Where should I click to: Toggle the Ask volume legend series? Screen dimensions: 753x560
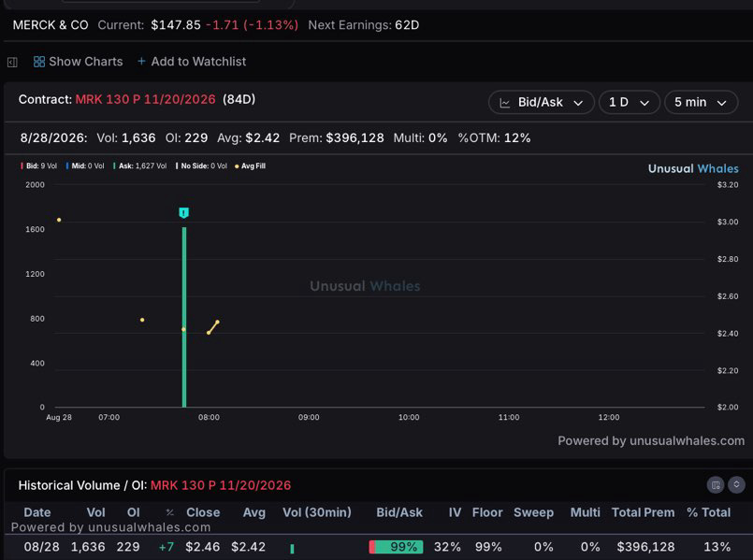pos(139,166)
